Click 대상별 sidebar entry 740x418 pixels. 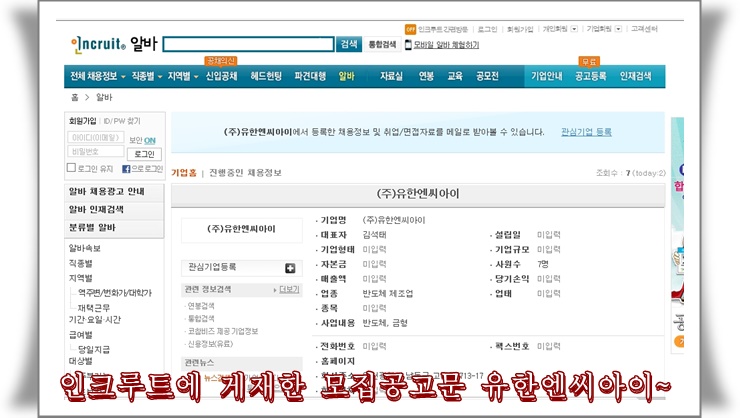[x=81, y=361]
